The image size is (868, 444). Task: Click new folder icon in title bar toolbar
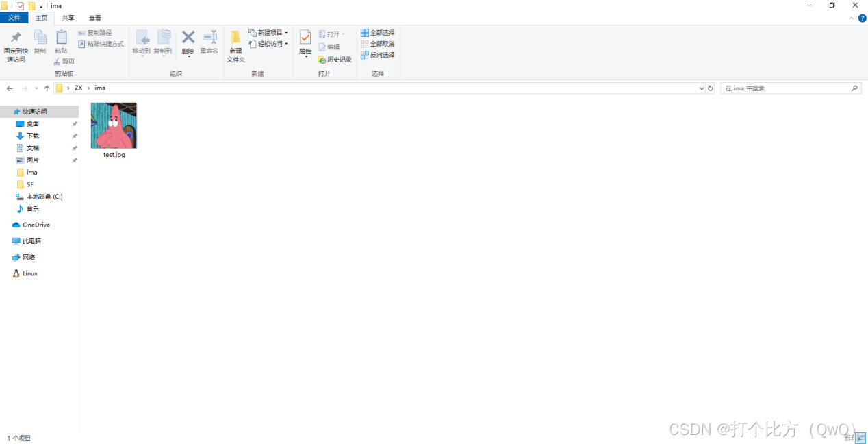coord(31,6)
